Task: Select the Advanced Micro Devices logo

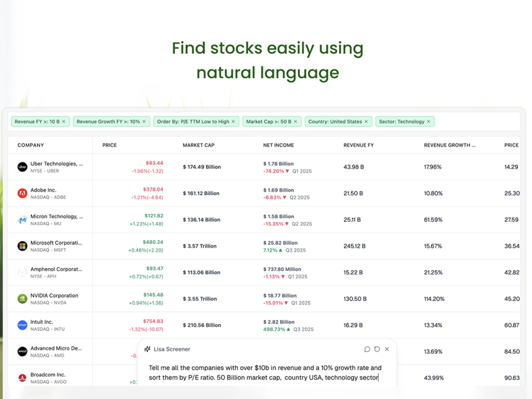Action: [x=22, y=351]
